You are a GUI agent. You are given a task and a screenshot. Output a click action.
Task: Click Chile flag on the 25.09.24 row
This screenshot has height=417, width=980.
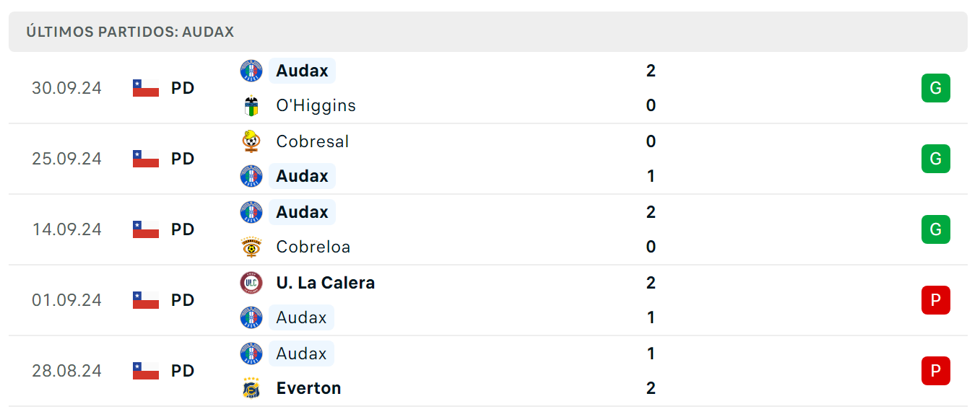tap(146, 159)
